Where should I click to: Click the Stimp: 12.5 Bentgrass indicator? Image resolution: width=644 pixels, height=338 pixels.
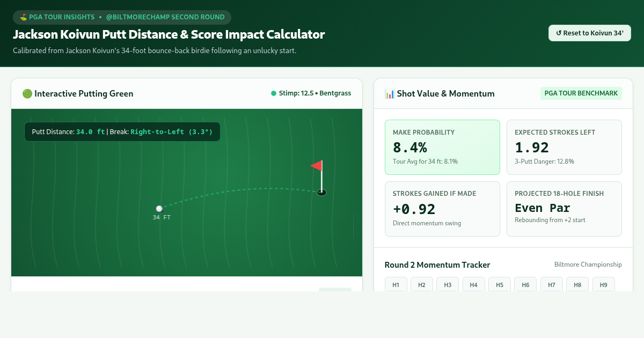[311, 93]
